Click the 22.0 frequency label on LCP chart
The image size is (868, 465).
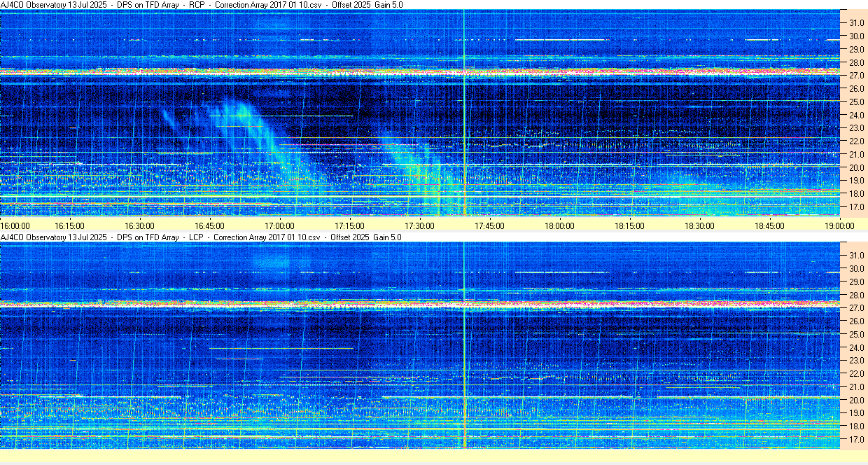point(857,374)
